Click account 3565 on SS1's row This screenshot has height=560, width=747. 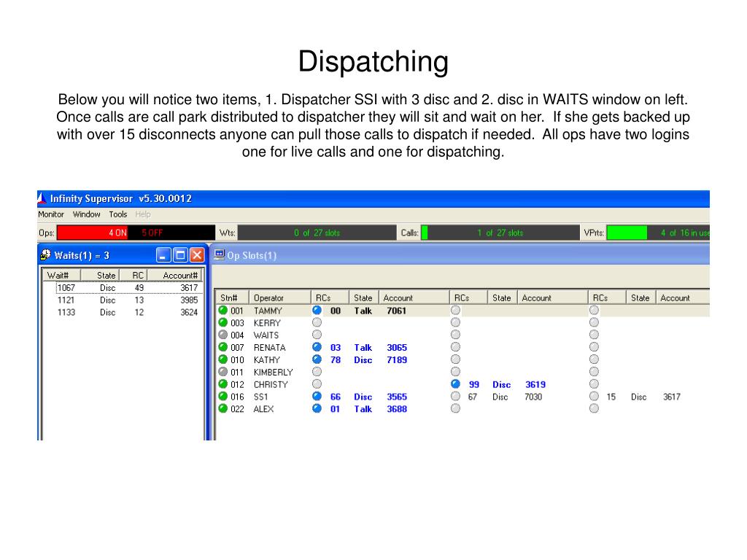tap(397, 397)
